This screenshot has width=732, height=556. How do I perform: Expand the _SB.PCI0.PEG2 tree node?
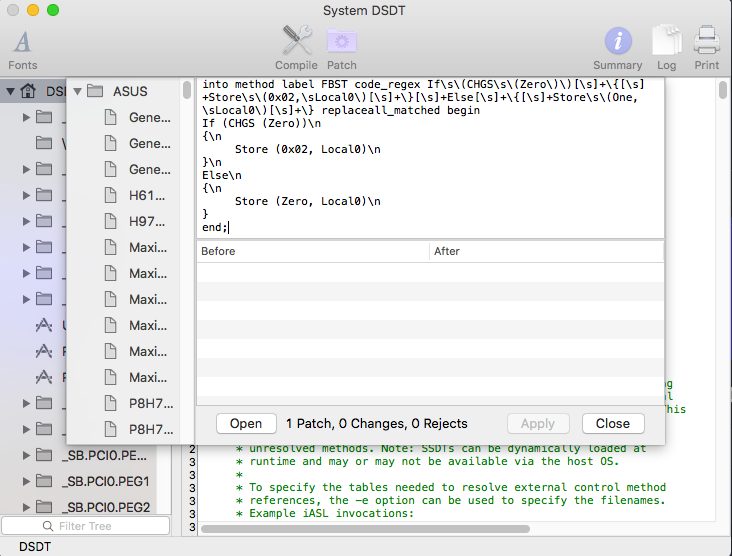(26, 507)
